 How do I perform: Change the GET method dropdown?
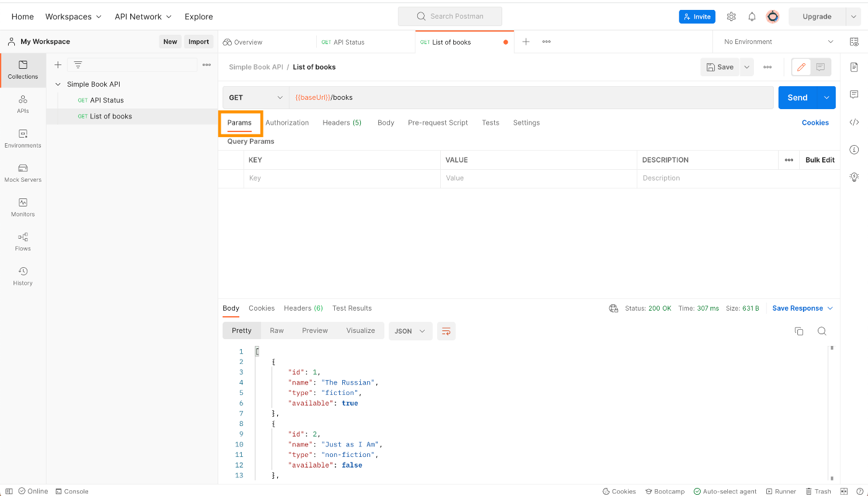(x=255, y=97)
